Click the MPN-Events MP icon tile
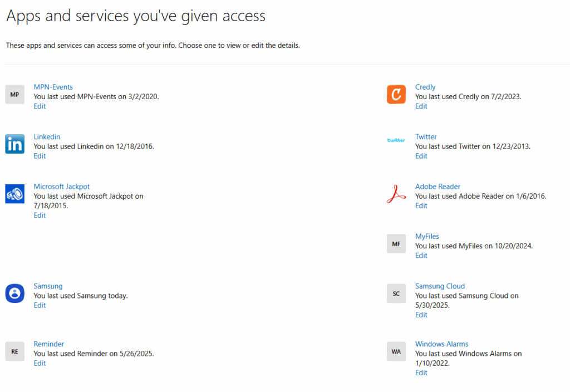This screenshot has height=392, width=570. coord(14,95)
